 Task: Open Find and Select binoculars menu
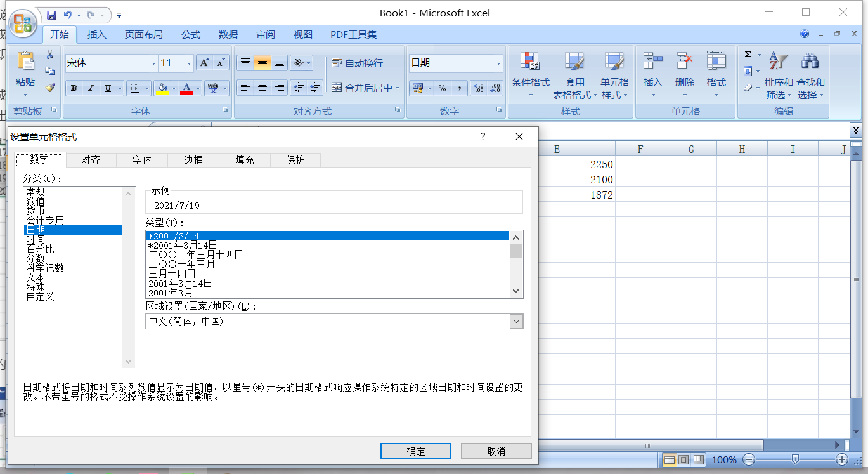point(810,76)
